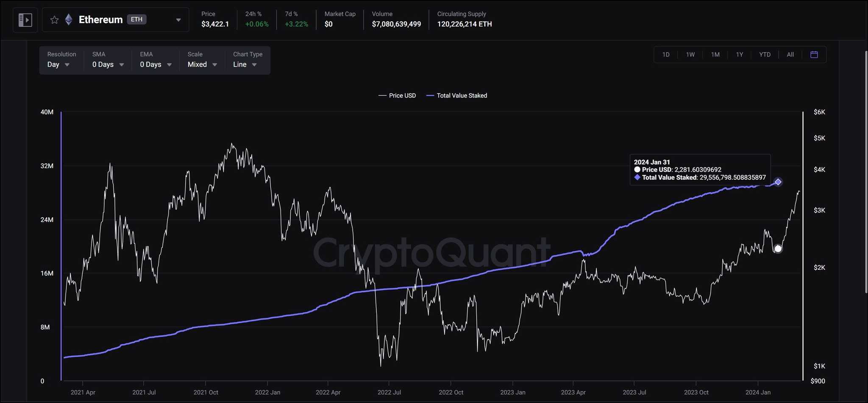Viewport: 868px width, 403px height.
Task: Click the purple diamond staked-value marker
Action: pyautogui.click(x=778, y=182)
